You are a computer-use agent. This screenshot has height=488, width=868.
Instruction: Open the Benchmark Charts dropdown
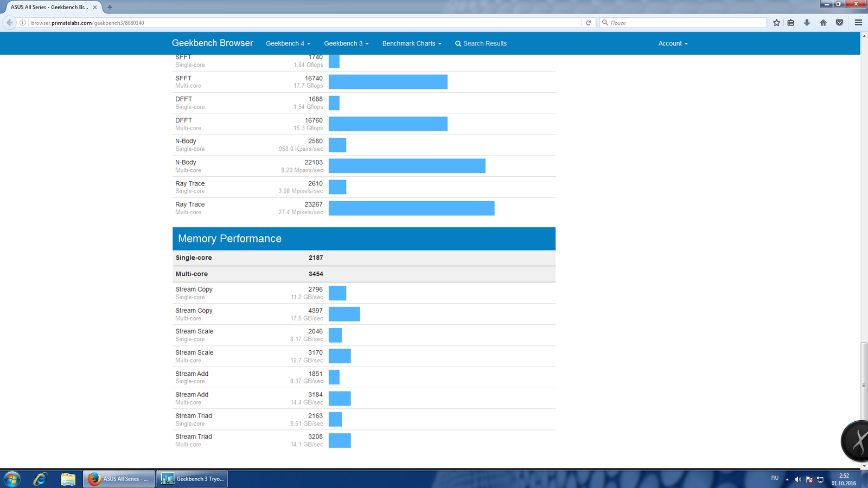click(x=412, y=43)
